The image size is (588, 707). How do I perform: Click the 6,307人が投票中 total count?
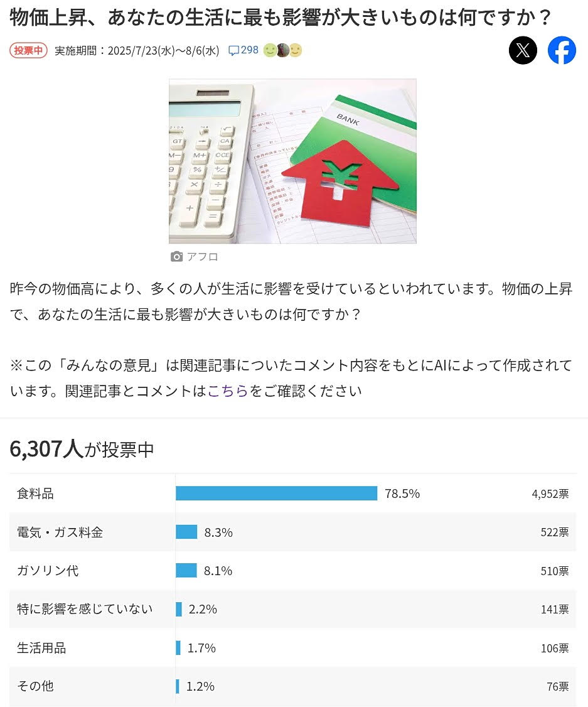[x=82, y=450]
